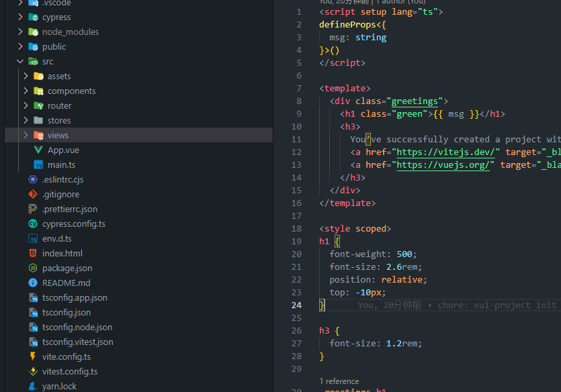561x392 pixels.
Task: Click the icon beside tsconfig.vitest.json
Action: [x=34, y=342]
